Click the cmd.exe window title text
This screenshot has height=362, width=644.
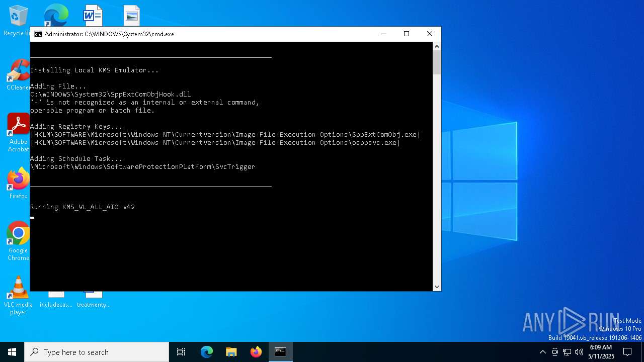coord(109,34)
